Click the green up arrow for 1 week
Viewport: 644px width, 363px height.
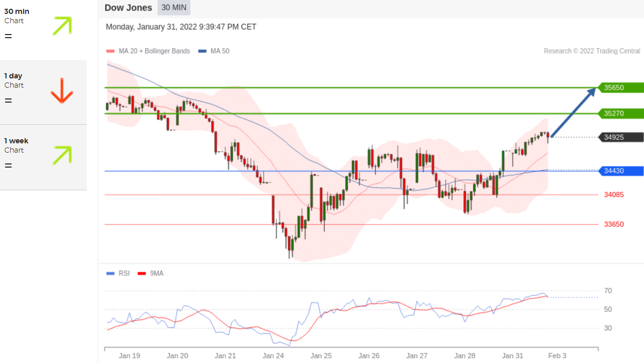62,155
